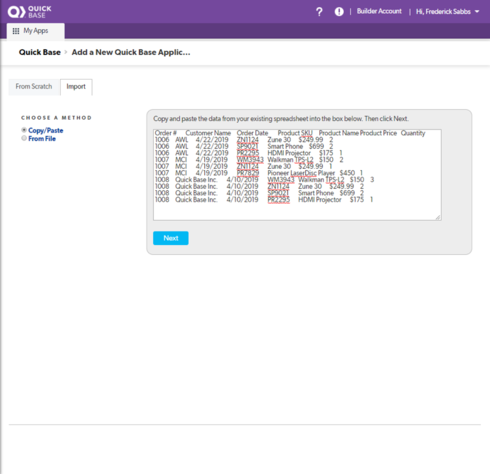Click inside the spreadsheet data text box
This screenshot has width=490, height=474.
point(297,175)
